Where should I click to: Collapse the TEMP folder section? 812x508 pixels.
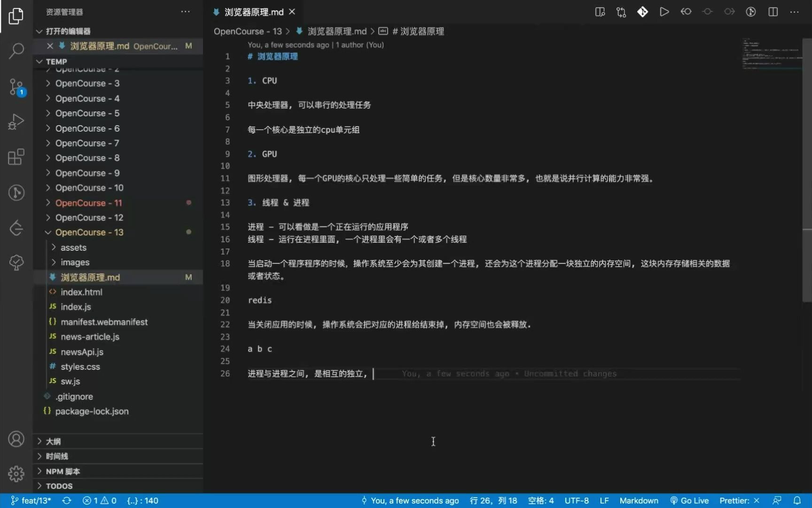(x=117, y=62)
